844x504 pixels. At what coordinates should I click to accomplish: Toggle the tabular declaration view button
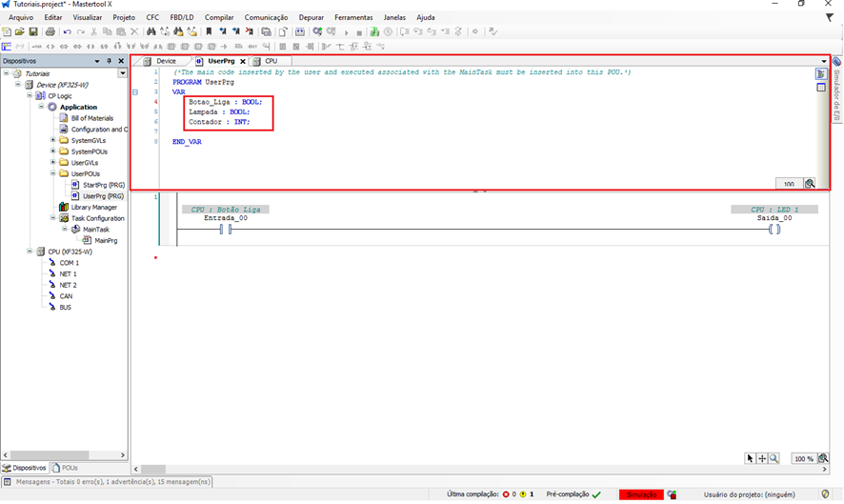click(821, 87)
